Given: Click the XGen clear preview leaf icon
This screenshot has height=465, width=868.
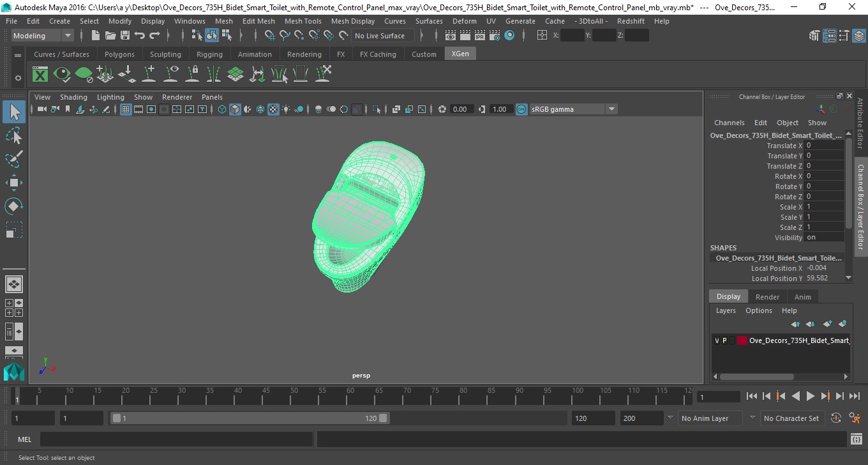Looking at the screenshot, I should pyautogui.click(x=84, y=75).
